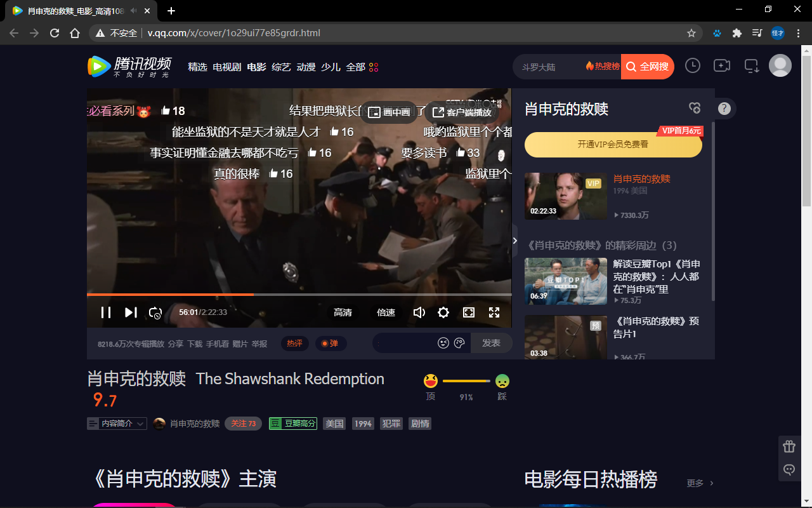Viewport: 812px width, 508px height.
Task: Click 手机看 below the player
Action: pos(218,344)
